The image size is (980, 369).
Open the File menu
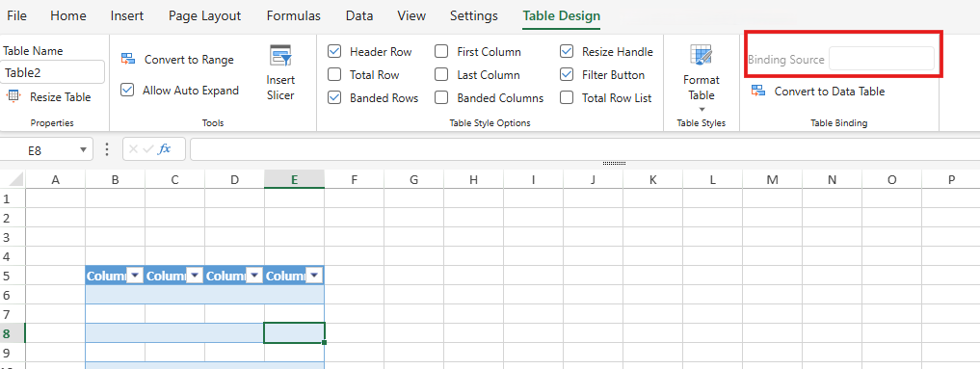[x=16, y=16]
